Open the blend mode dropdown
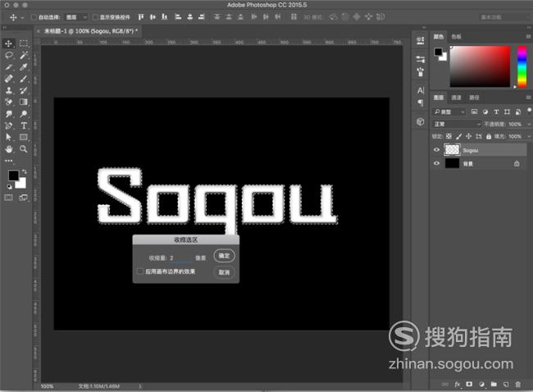Viewport: 533px width, 392px height. coord(458,124)
